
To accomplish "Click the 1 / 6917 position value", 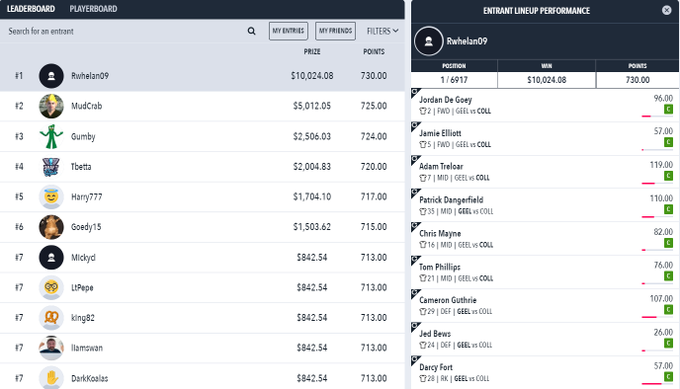I will pyautogui.click(x=454, y=80).
